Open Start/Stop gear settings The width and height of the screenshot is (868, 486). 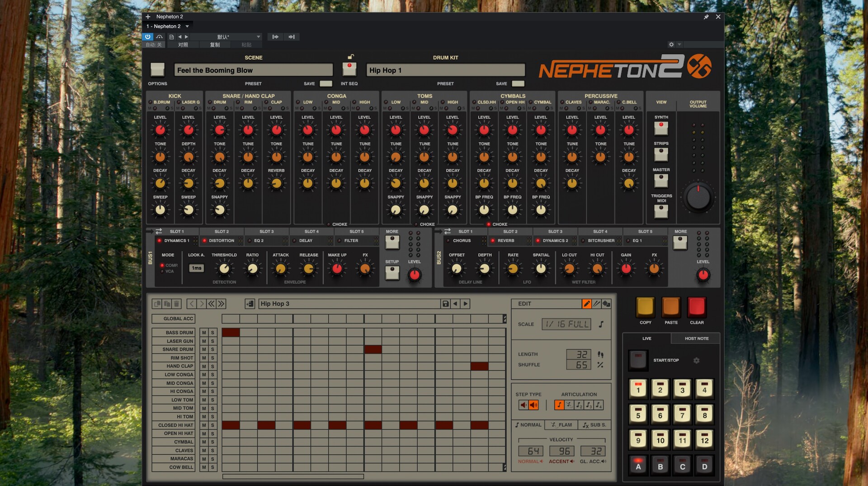click(x=696, y=360)
